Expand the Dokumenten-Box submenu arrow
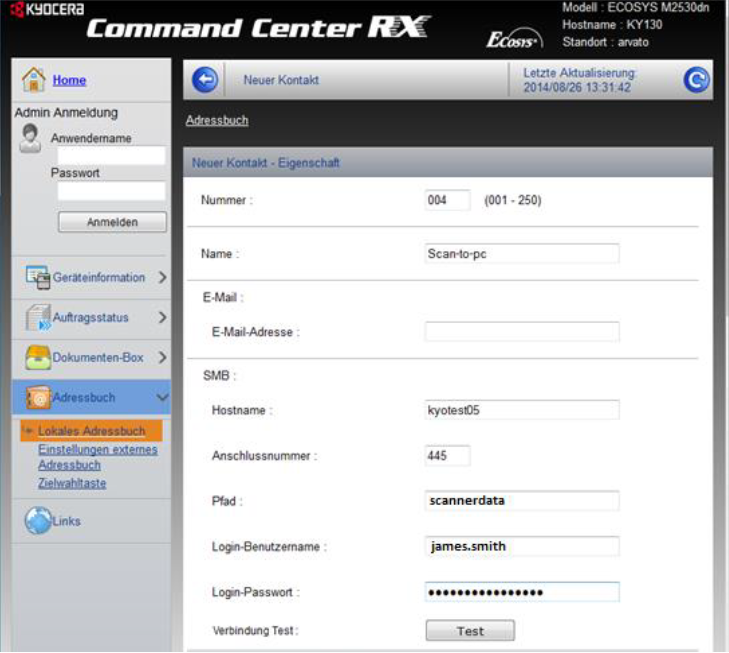This screenshot has width=729, height=653. pyautogui.click(x=162, y=357)
